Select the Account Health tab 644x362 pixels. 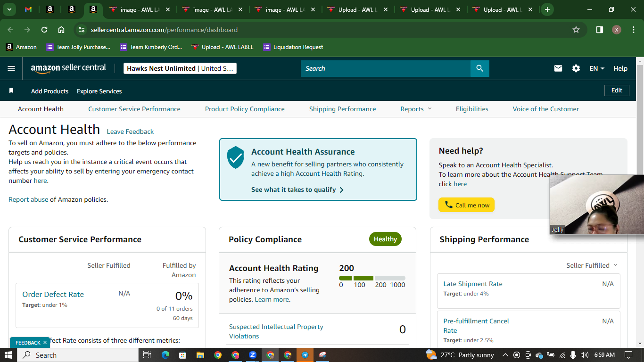pyautogui.click(x=41, y=109)
